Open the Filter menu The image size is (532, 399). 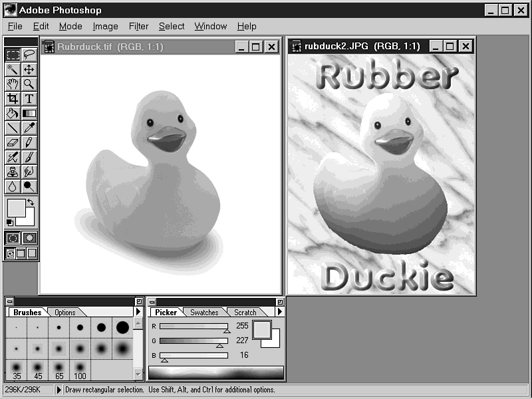pos(138,26)
